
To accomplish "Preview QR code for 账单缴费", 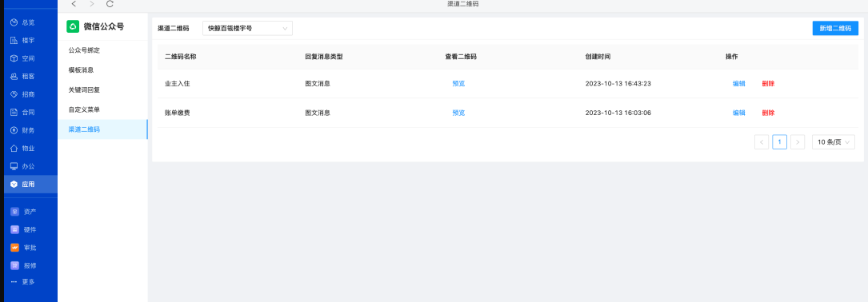I will click(x=458, y=113).
